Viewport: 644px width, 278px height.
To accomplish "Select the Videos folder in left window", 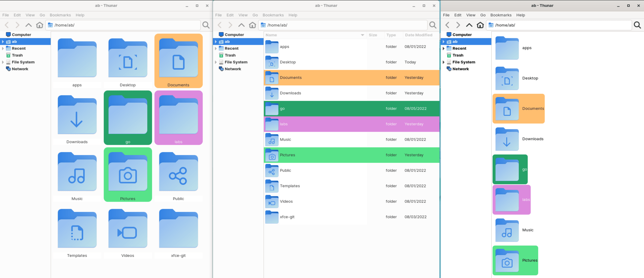I will pyautogui.click(x=128, y=232).
